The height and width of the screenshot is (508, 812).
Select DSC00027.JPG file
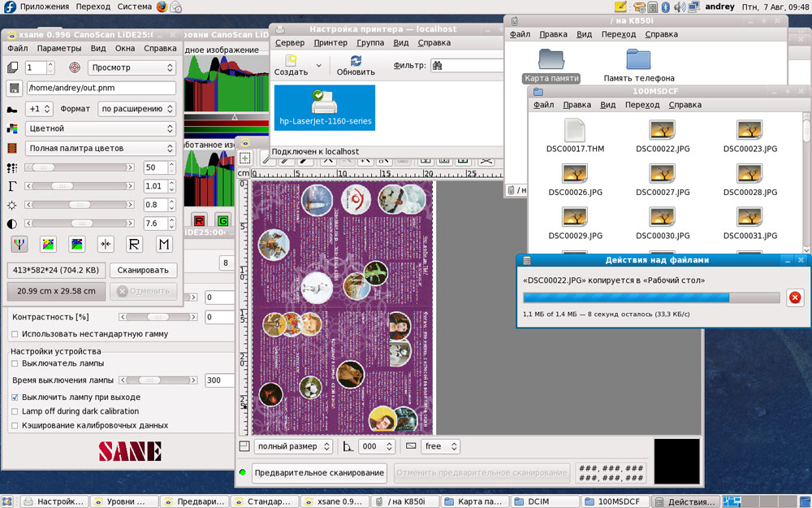(663, 180)
